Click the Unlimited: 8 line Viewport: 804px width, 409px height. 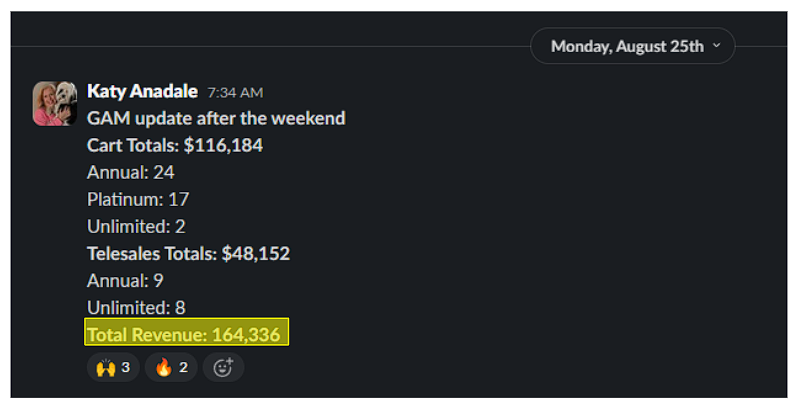pos(136,307)
